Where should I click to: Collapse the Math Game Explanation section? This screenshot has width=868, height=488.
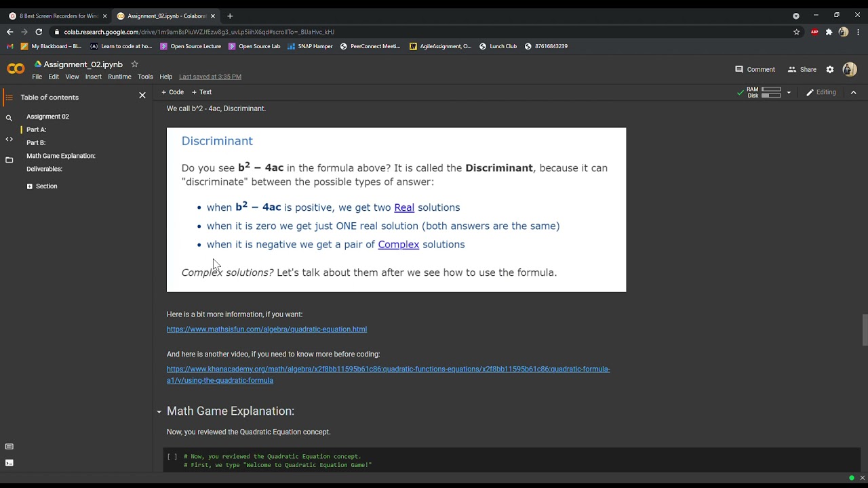(x=159, y=411)
